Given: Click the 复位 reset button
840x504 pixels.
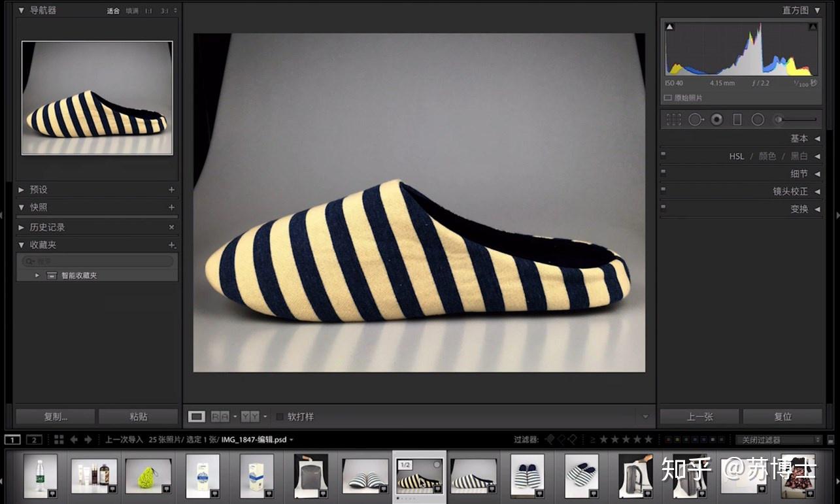Looking at the screenshot, I should coord(782,416).
